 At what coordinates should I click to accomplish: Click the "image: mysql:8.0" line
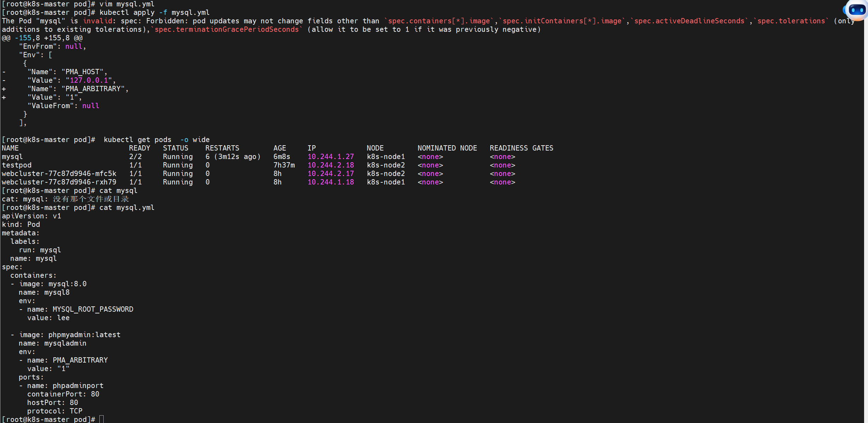(53, 284)
